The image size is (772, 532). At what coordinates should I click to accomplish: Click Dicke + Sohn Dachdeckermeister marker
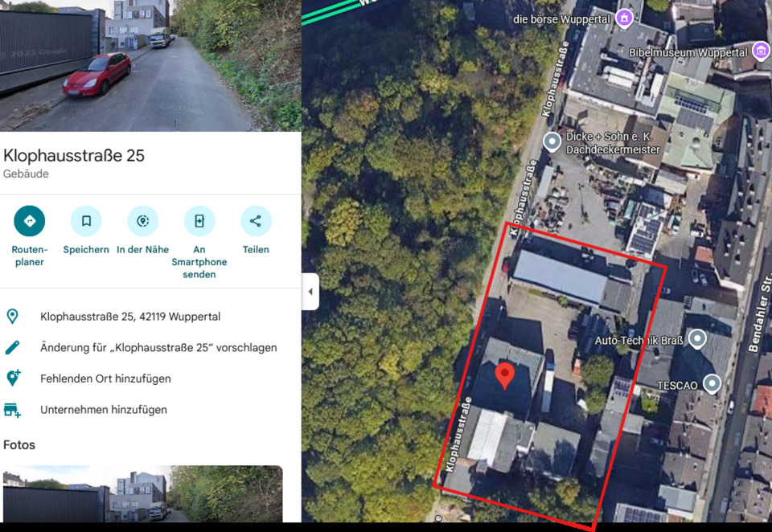coord(552,142)
